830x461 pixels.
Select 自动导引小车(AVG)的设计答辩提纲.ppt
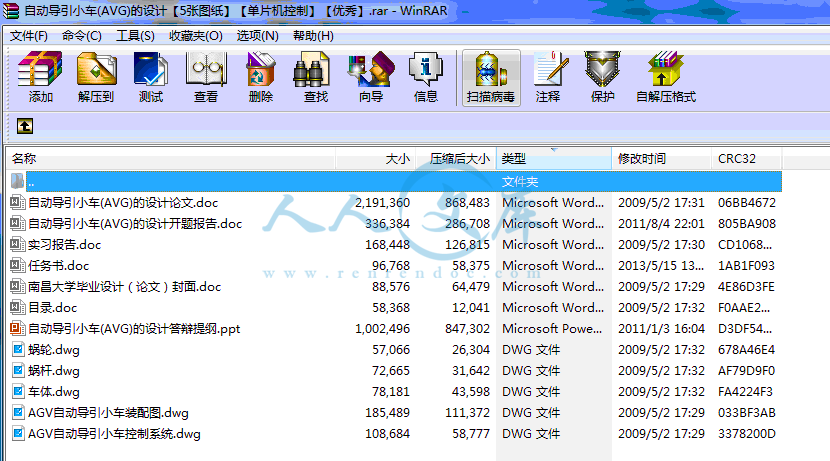[x=134, y=329]
